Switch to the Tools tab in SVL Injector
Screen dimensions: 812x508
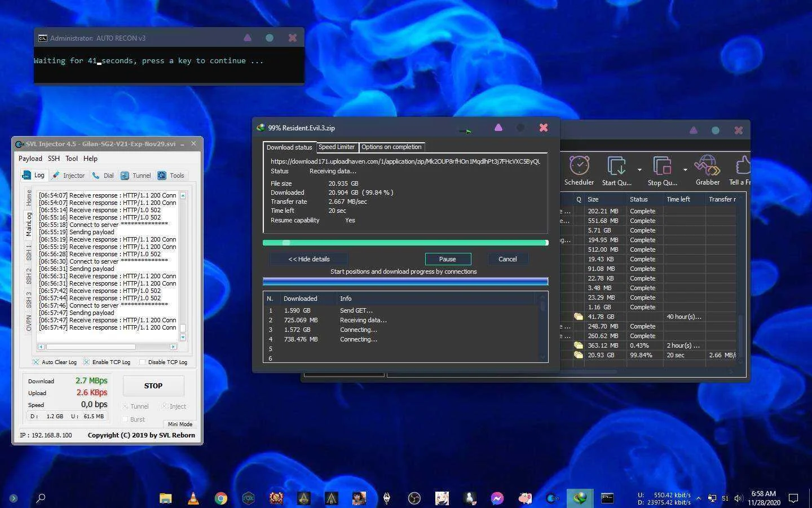coord(171,176)
